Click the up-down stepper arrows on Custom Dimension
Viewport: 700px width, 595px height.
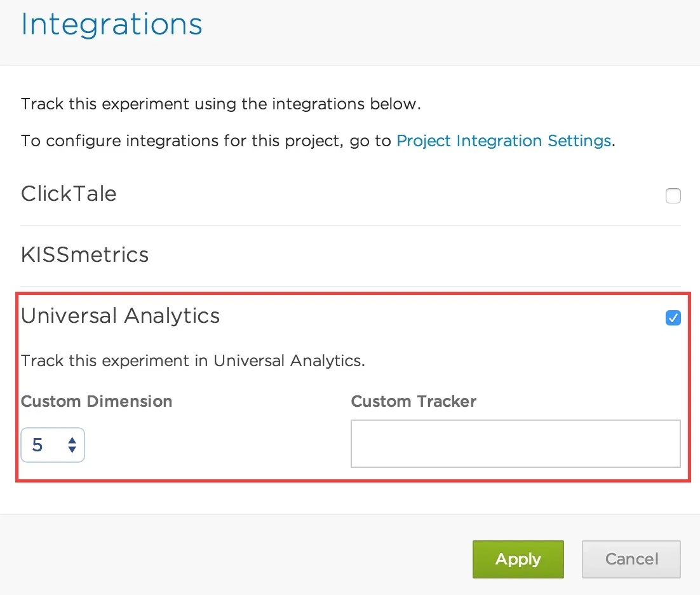72,445
